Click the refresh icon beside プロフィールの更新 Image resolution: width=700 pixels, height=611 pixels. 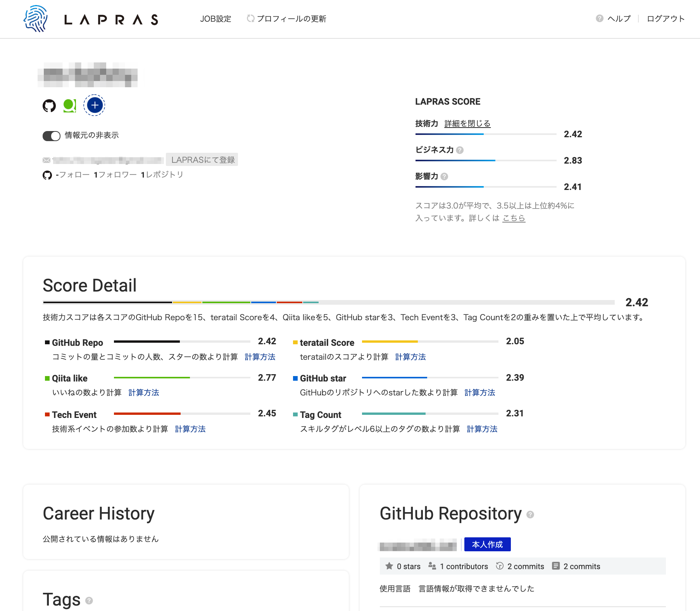(250, 18)
